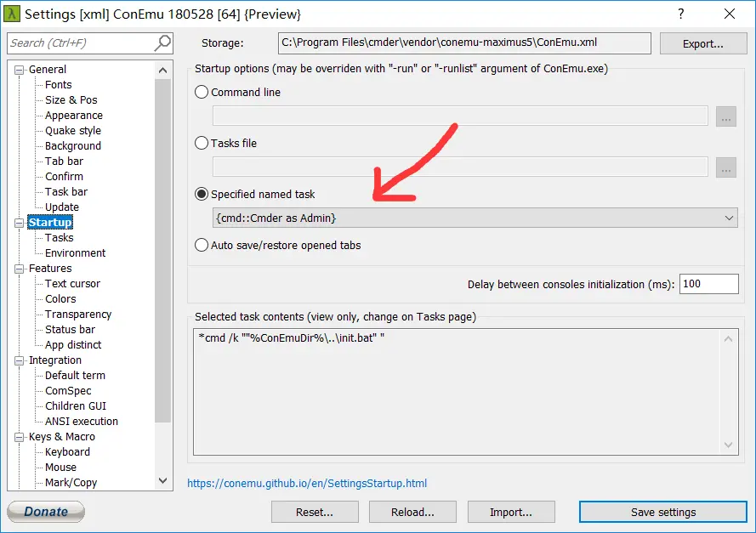Viewport: 756px width, 533px height.
Task: Select the Startup tree item
Action: pos(50,222)
